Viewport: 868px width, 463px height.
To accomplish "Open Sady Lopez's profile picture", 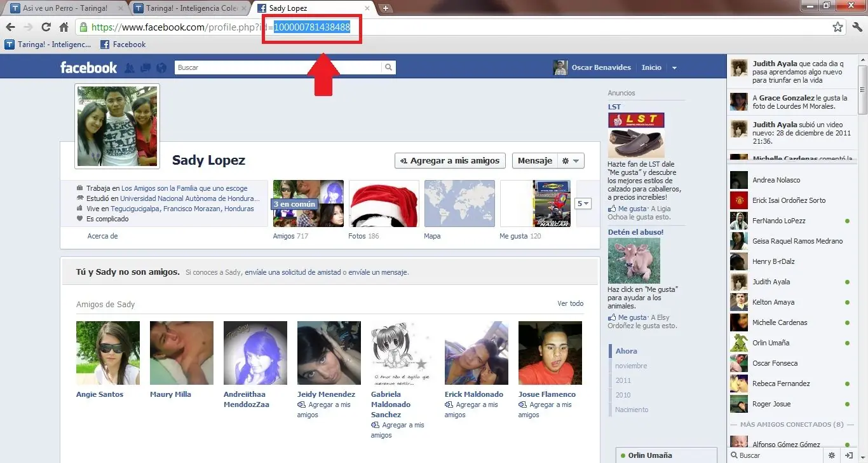I will (117, 126).
